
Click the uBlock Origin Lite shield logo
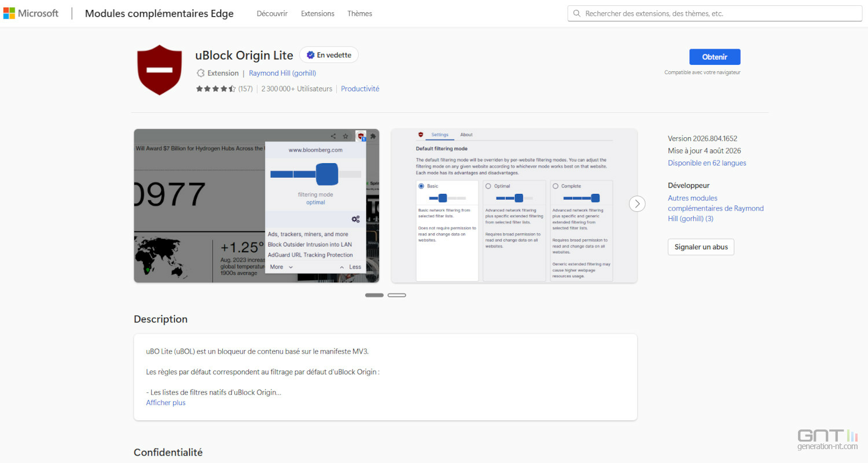click(159, 69)
